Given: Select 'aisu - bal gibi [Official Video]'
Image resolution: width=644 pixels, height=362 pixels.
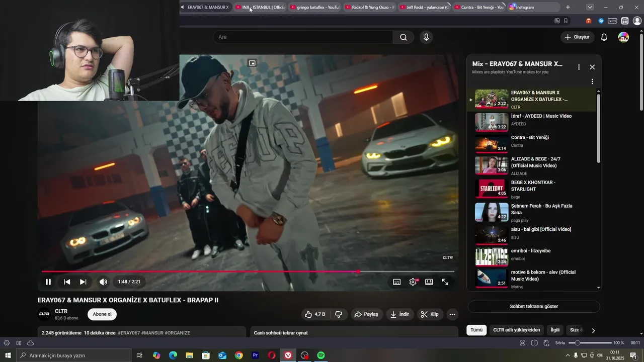Looking at the screenshot, I should tap(541, 229).
